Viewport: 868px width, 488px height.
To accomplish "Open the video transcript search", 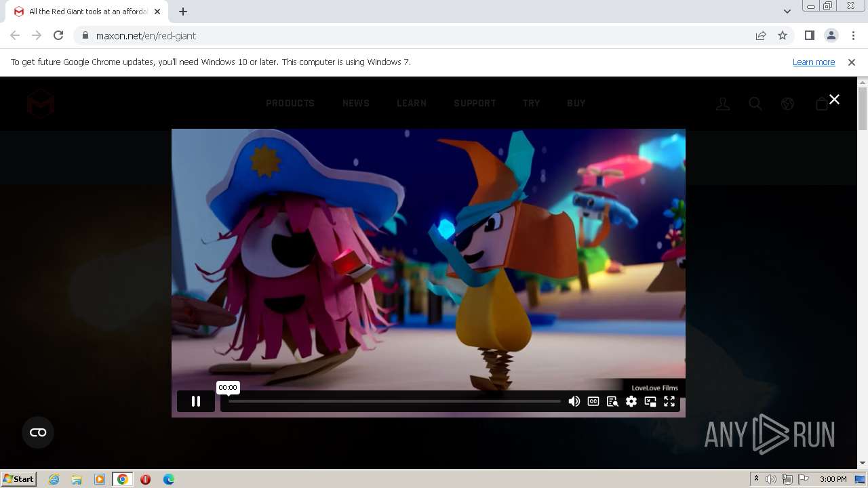I will pyautogui.click(x=612, y=401).
